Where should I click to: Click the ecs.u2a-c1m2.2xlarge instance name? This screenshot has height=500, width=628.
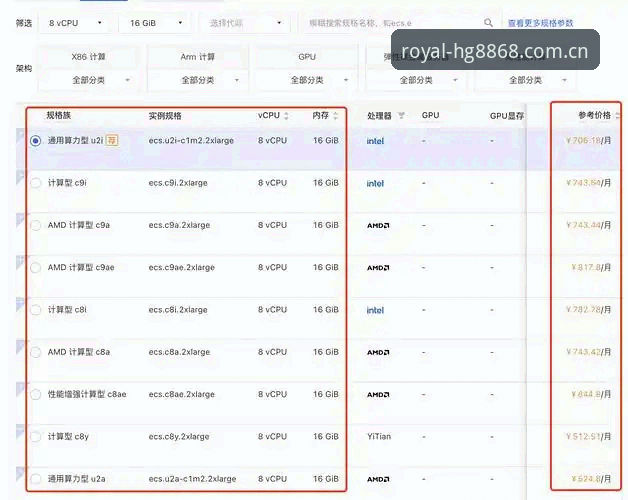pyautogui.click(x=192, y=479)
